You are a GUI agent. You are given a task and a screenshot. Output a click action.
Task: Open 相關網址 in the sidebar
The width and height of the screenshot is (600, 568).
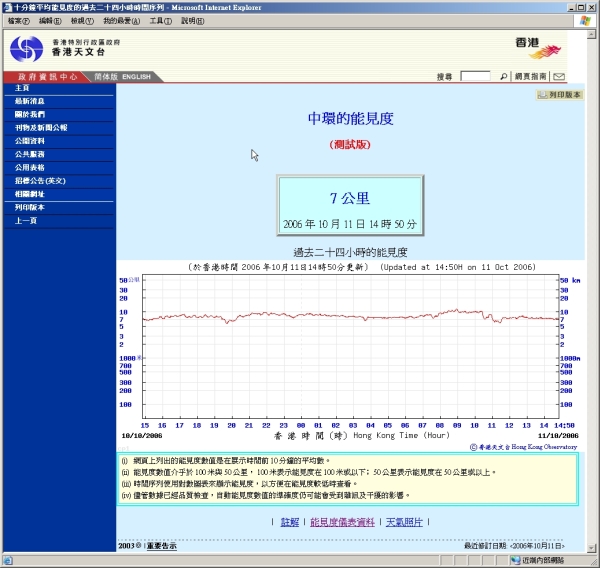pos(29,194)
